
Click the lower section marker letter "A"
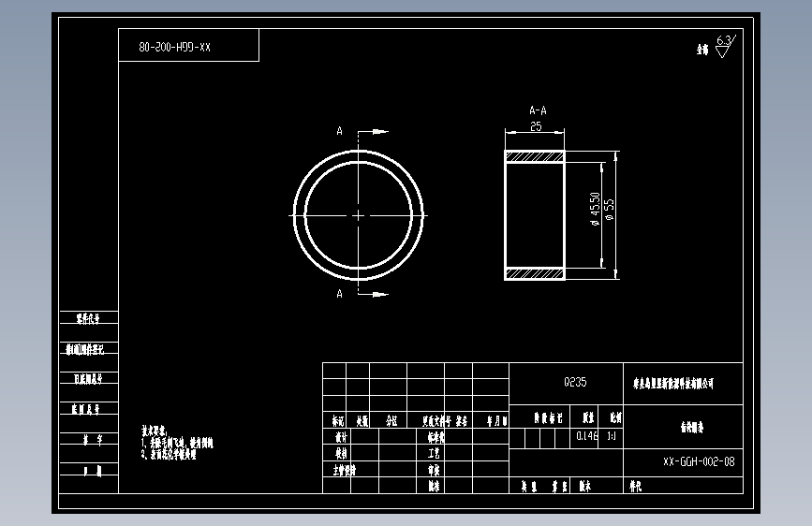point(339,294)
